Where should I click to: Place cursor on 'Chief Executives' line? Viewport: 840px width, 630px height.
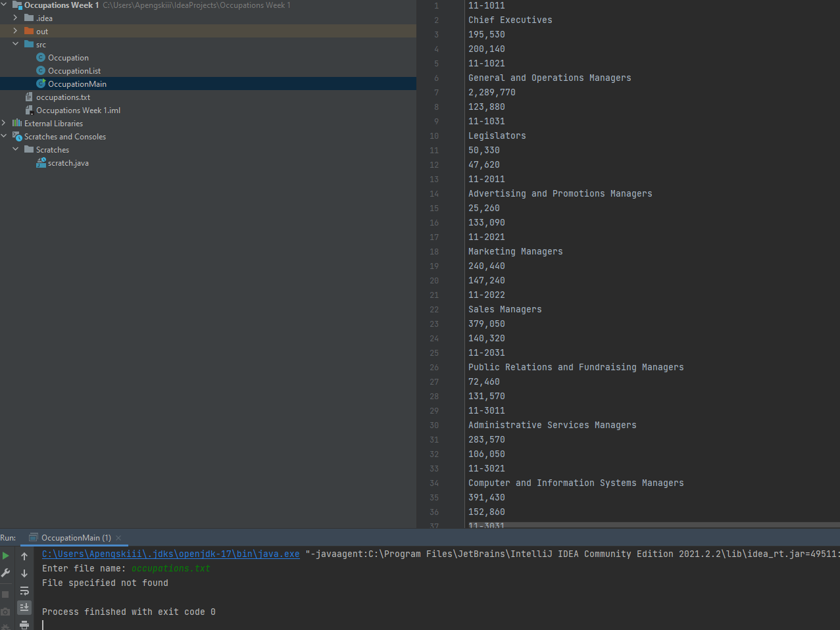(510, 20)
